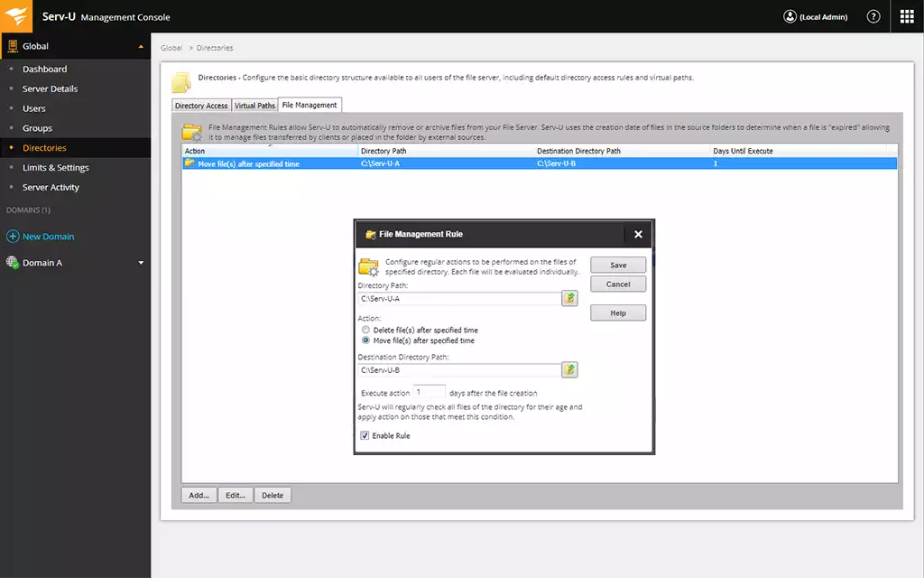The image size is (924, 578).
Task: Click the File Management Rule folder-gear icon
Action: (x=369, y=234)
